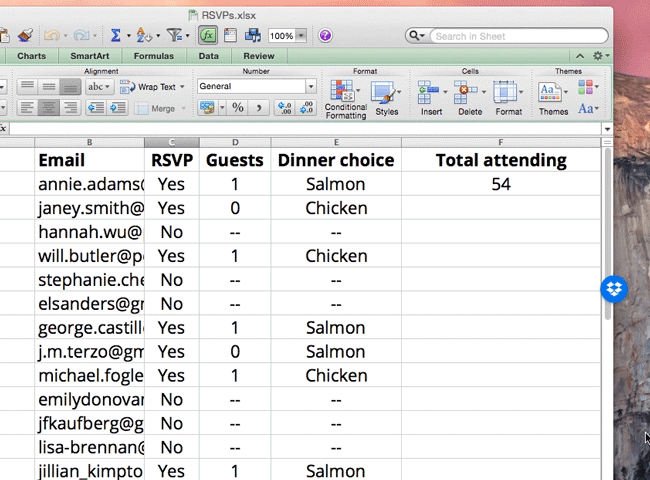Click the Search in Sheet field
Image resolution: width=650 pixels, height=480 pixels.
pyautogui.click(x=510, y=36)
